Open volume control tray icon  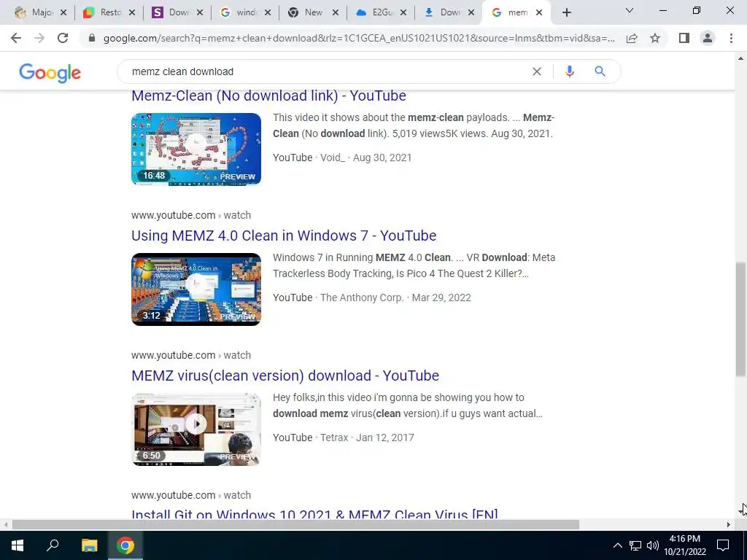(653, 545)
